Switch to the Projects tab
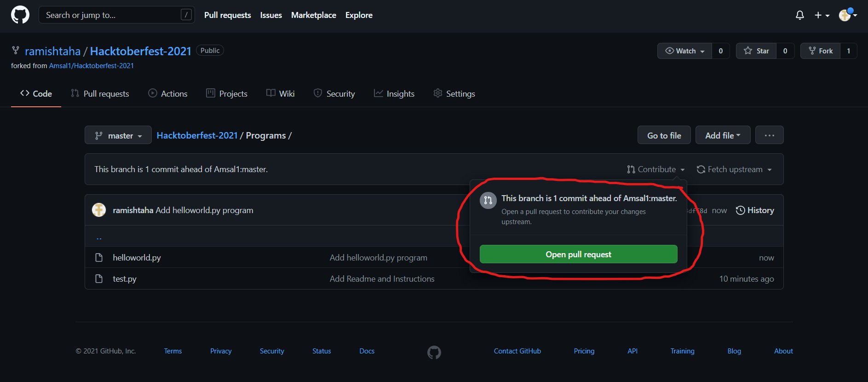868x382 pixels. pos(227,93)
